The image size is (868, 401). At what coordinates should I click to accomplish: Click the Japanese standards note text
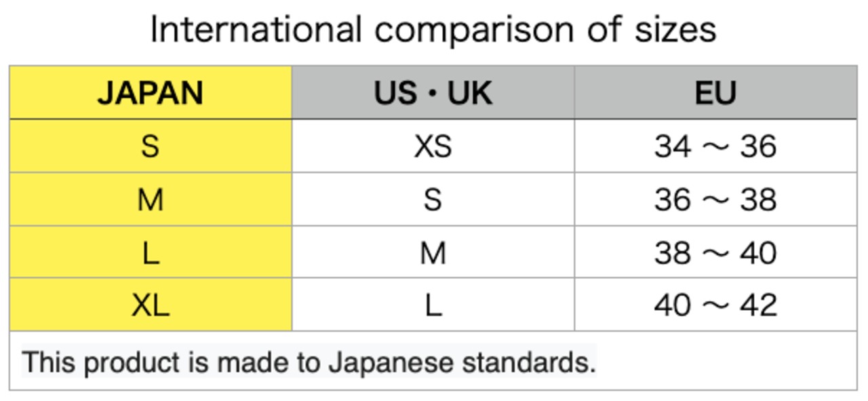click(x=309, y=362)
